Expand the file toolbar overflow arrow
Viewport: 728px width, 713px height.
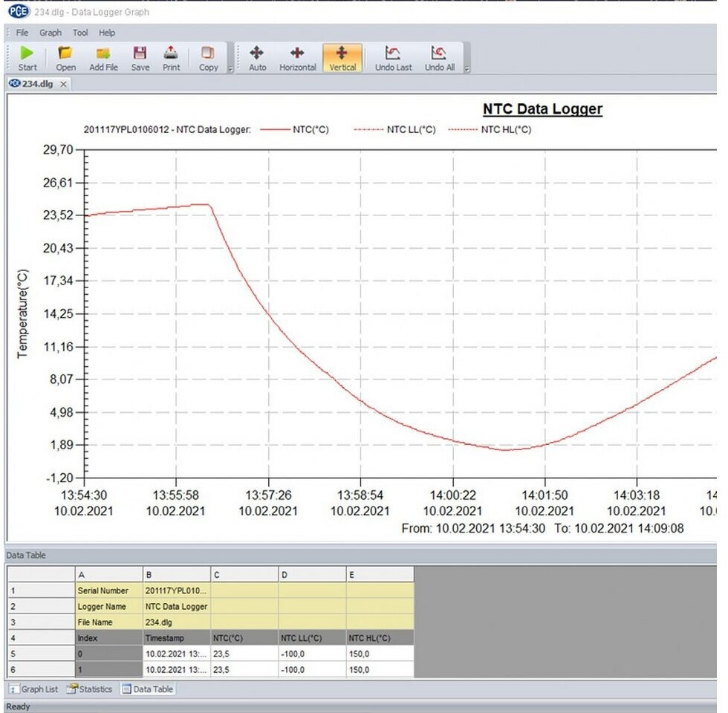(x=230, y=69)
